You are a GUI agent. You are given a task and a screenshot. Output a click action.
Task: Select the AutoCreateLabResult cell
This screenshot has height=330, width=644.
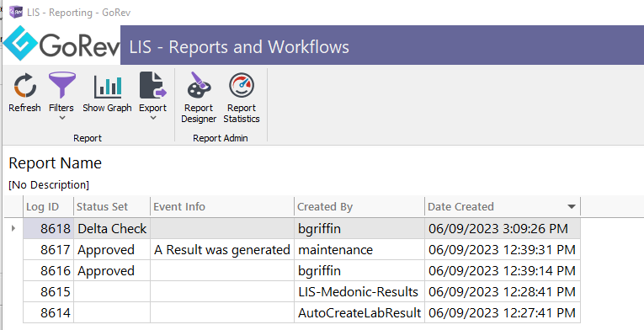pyautogui.click(x=359, y=312)
